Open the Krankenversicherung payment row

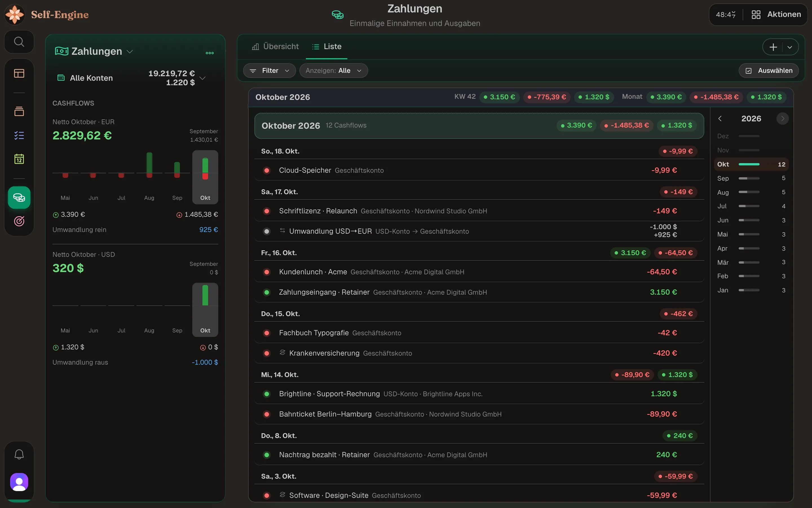[479, 353]
